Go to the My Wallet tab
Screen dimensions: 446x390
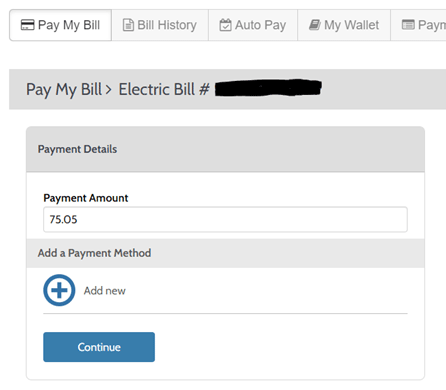tap(344, 25)
